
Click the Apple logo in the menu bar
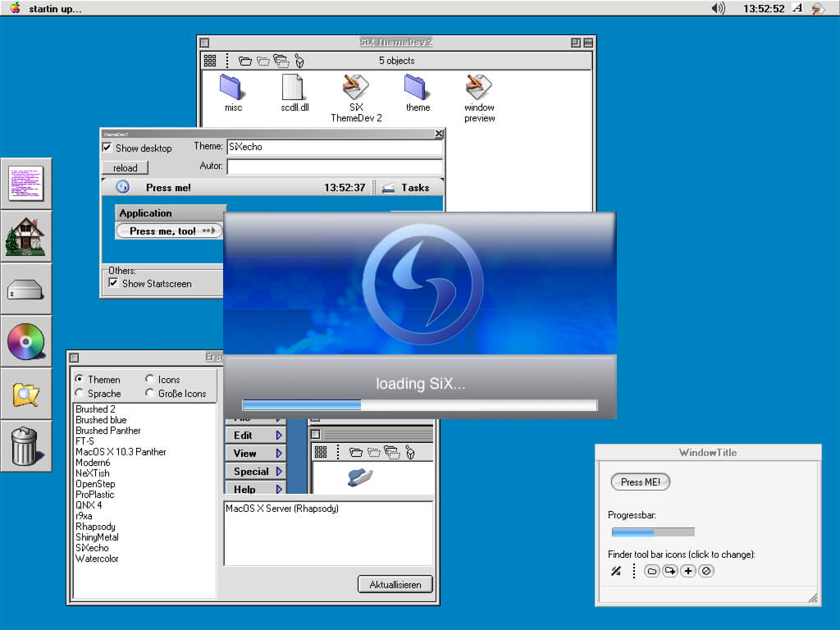tap(15, 8)
